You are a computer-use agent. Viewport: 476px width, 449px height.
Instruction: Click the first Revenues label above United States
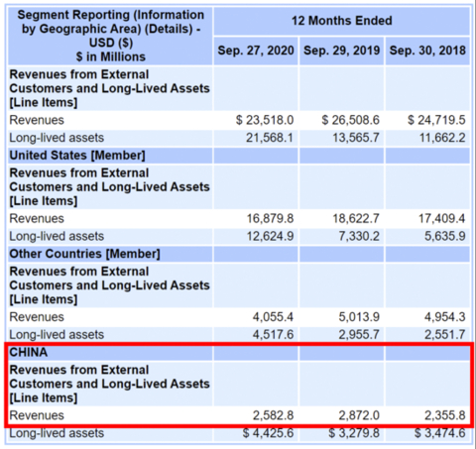click(37, 120)
